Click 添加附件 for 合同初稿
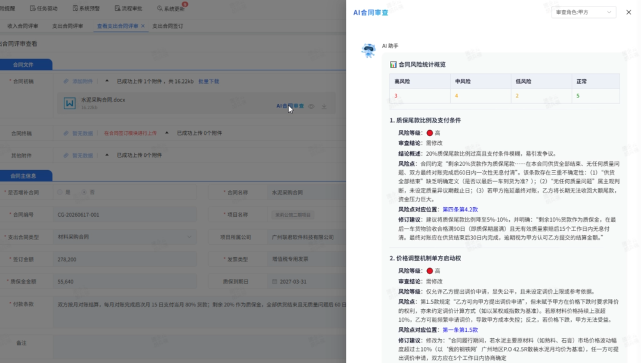This screenshot has width=644, height=363. click(x=82, y=81)
